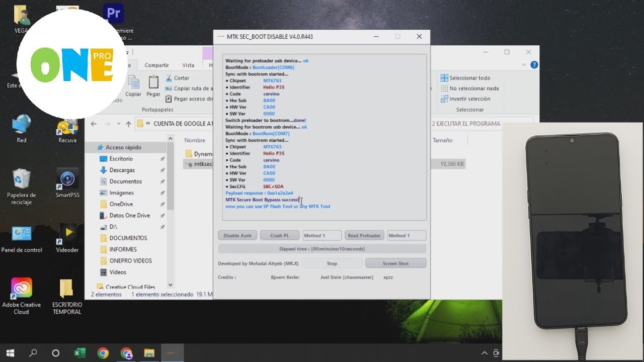Click Seleccionar todo in ribbon
Viewport: 644px width, 362px height.
point(465,78)
